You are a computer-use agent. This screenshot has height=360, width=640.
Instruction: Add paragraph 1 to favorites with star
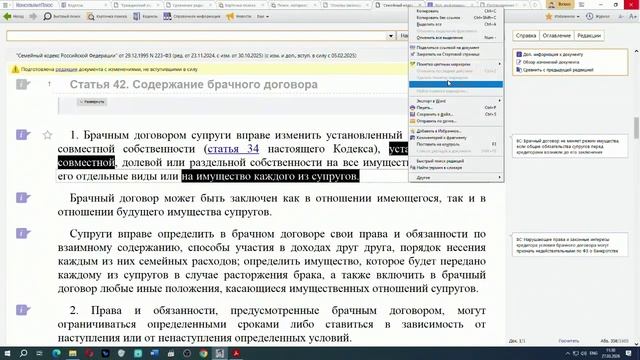(x=47, y=135)
